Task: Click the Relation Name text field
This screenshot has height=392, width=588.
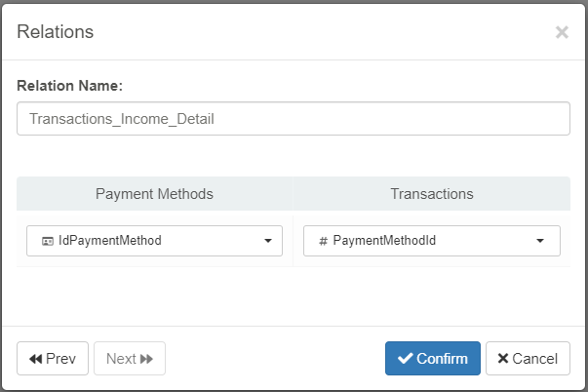Action: point(293,119)
